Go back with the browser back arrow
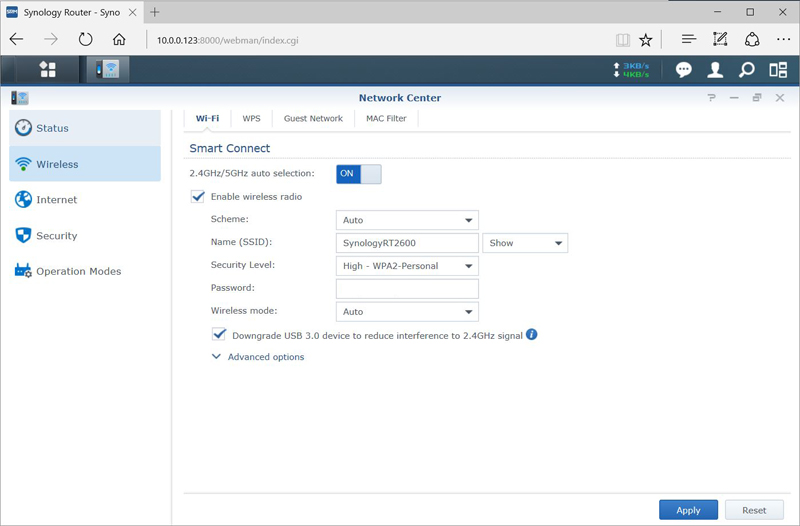The height and width of the screenshot is (526, 800). pos(17,40)
